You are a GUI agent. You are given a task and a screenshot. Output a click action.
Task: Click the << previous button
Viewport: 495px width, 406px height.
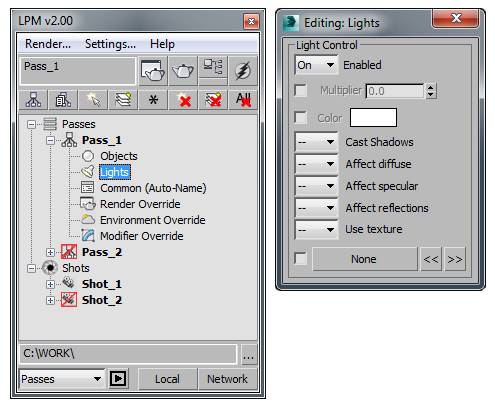[x=431, y=259]
